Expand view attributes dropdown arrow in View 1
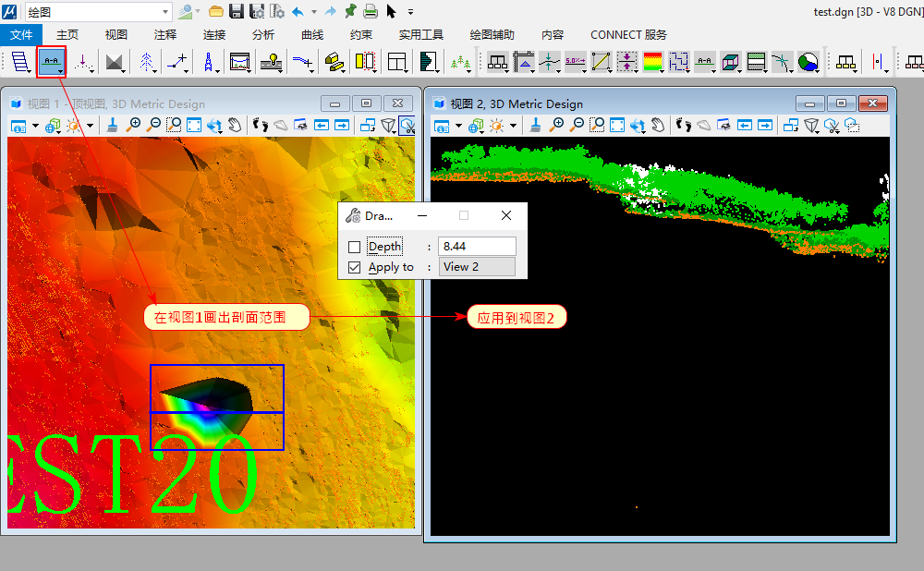924x571 pixels. 35,126
